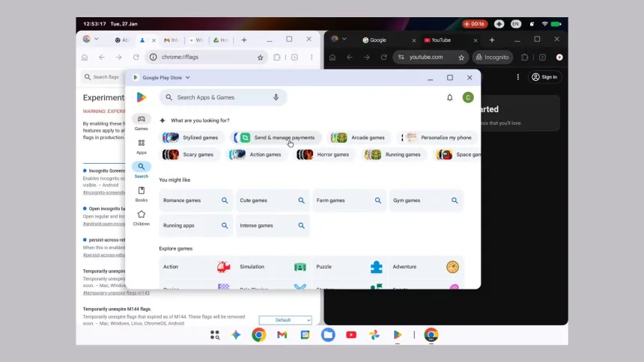The height and width of the screenshot is (362, 644).
Task: Click the Incognito indicator button
Action: 493,57
